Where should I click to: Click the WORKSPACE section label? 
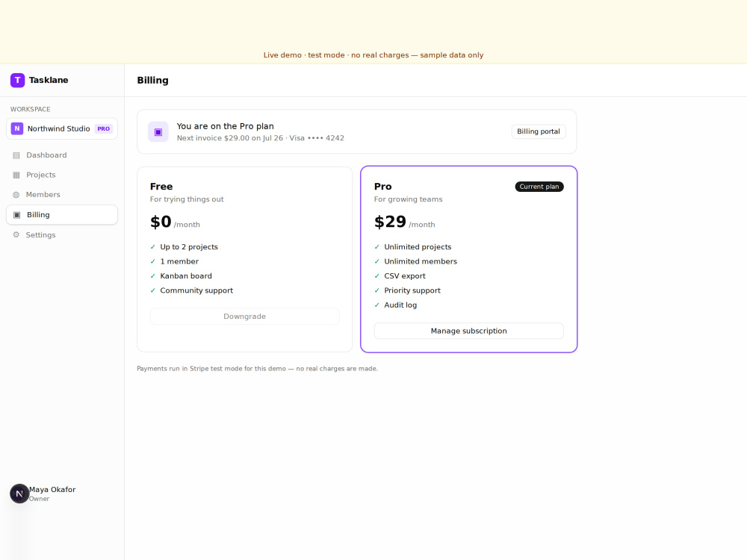[31, 109]
